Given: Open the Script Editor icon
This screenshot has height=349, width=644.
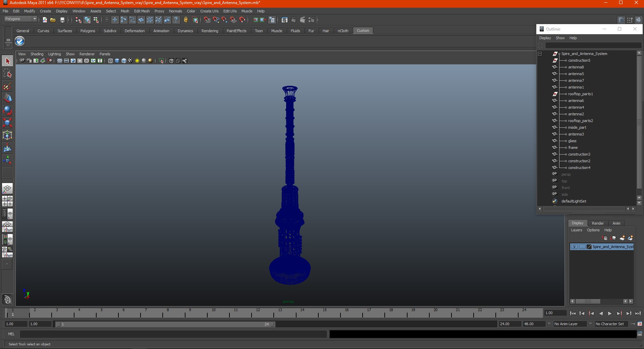Looking at the screenshot, I should click(640, 334).
